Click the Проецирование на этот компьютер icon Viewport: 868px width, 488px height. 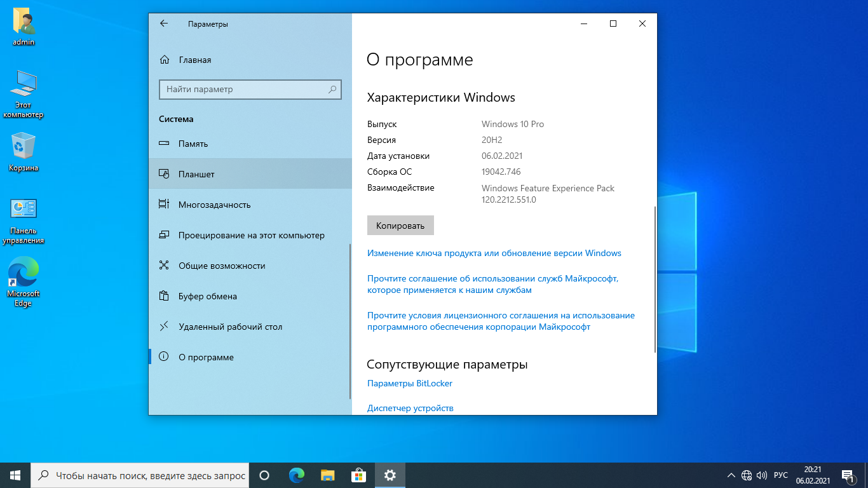(x=164, y=235)
